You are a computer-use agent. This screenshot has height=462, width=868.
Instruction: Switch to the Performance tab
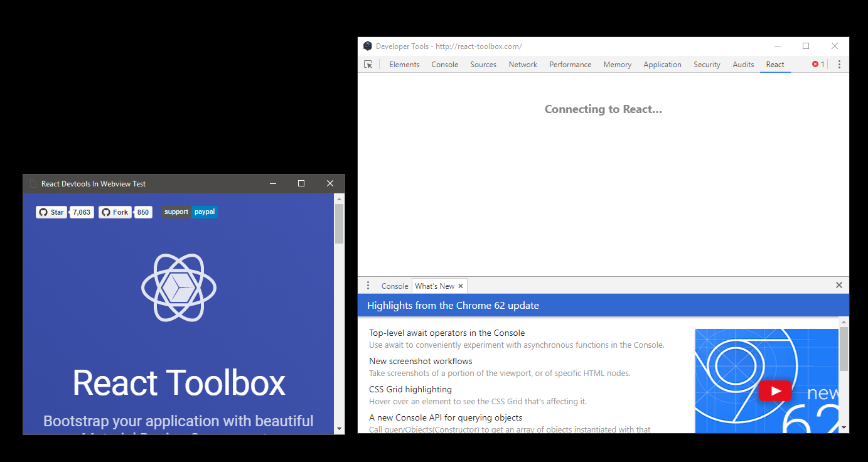click(x=571, y=65)
